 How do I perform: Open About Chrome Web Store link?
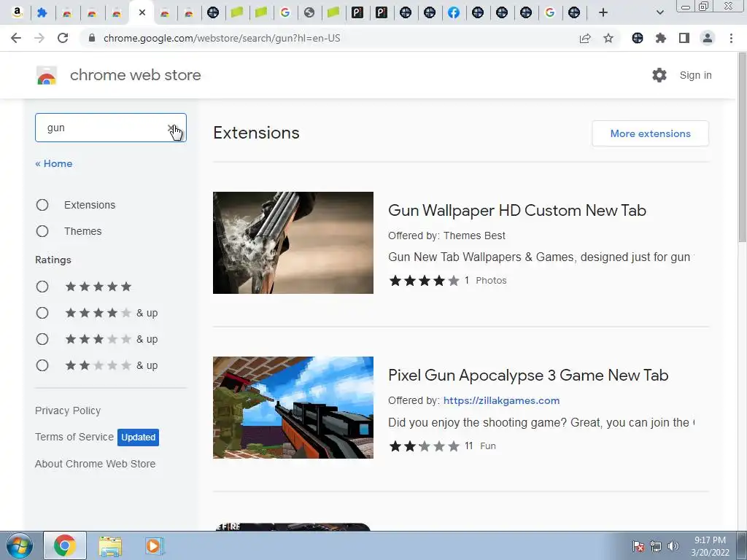[96, 464]
